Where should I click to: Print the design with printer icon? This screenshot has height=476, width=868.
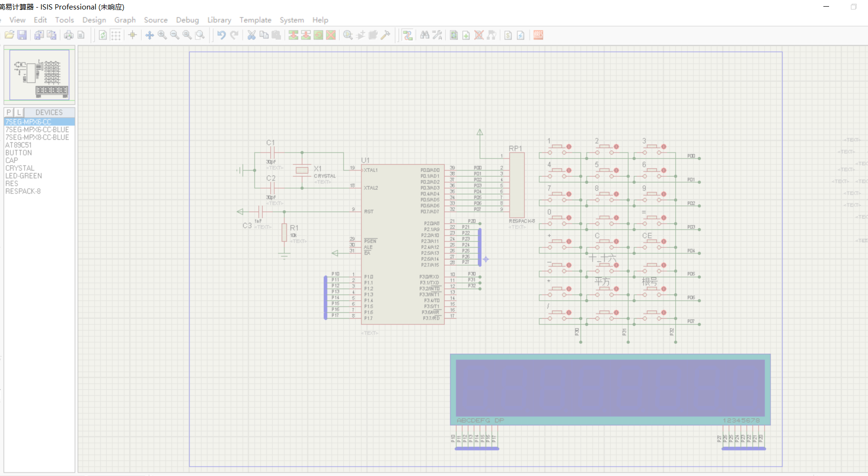point(69,35)
